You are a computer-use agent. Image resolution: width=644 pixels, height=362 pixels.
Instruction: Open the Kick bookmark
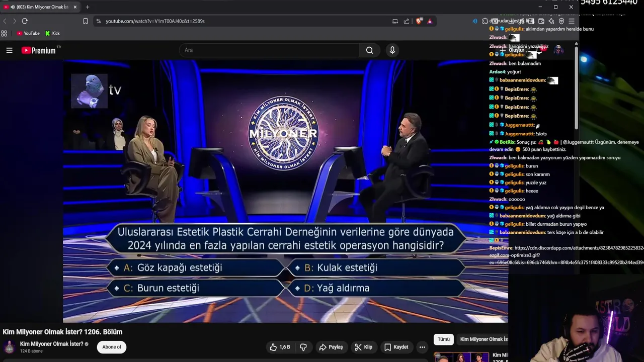pos(52,34)
